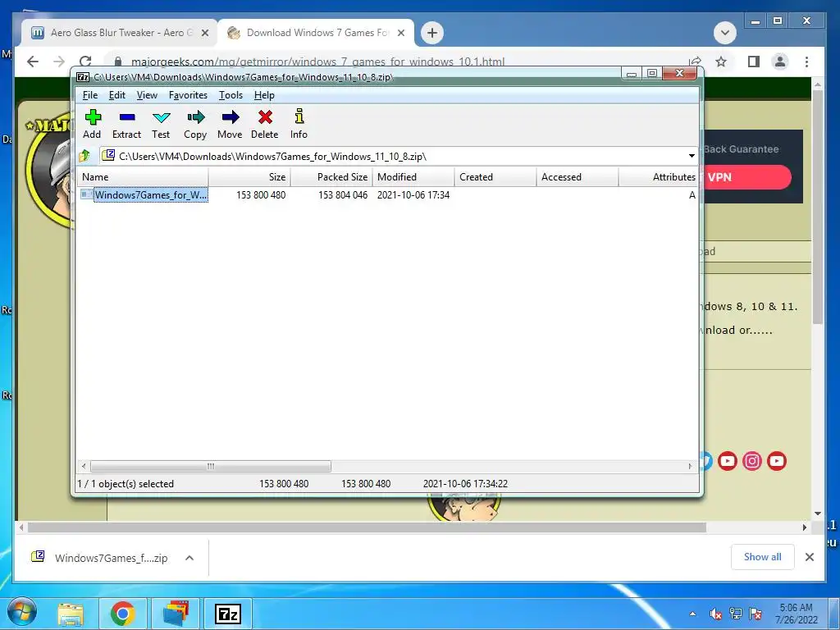Image resolution: width=840 pixels, height=630 pixels.
Task: Click Show all downloads
Action: pos(762,557)
